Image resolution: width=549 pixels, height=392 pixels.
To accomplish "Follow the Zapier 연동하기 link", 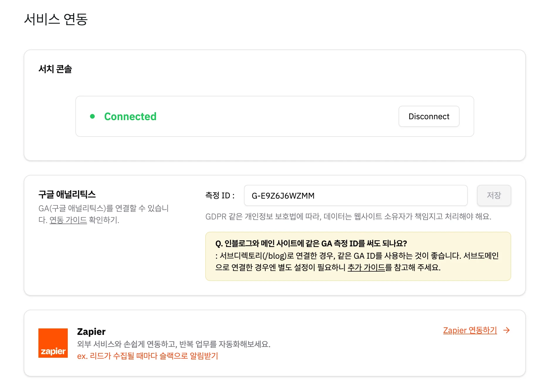I will (470, 330).
